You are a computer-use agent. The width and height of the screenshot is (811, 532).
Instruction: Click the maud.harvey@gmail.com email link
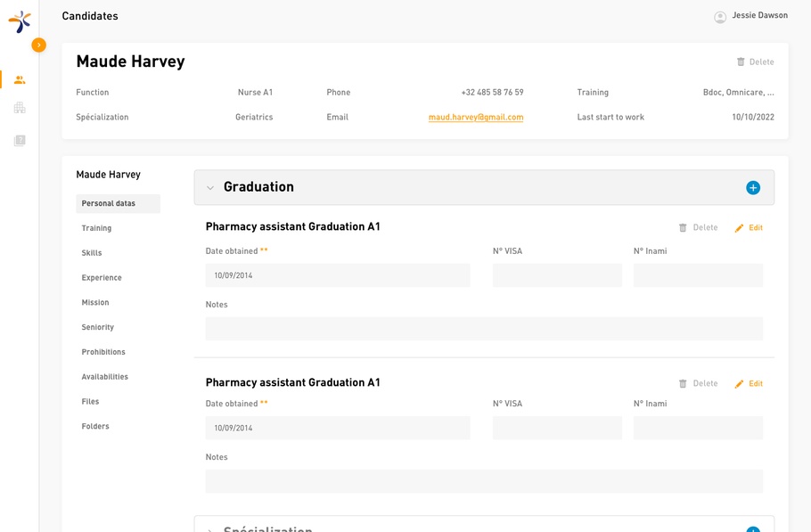[475, 118]
